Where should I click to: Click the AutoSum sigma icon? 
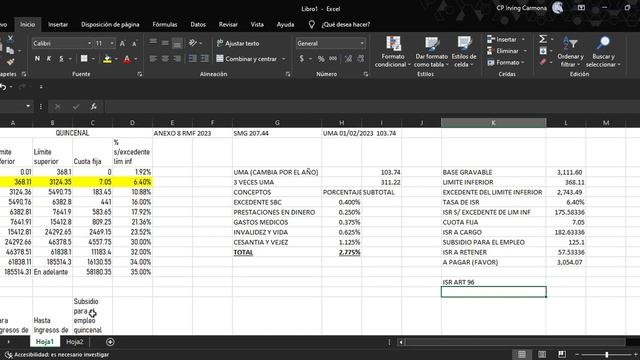[x=542, y=39]
